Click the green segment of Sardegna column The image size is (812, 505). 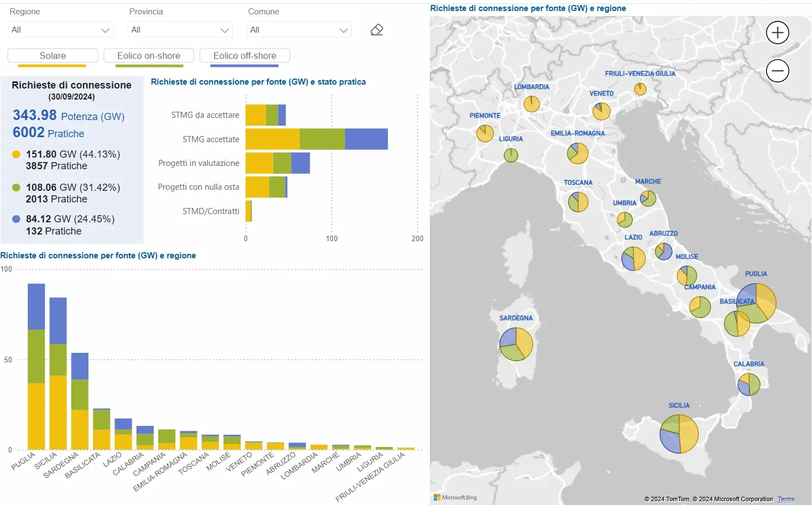click(80, 395)
